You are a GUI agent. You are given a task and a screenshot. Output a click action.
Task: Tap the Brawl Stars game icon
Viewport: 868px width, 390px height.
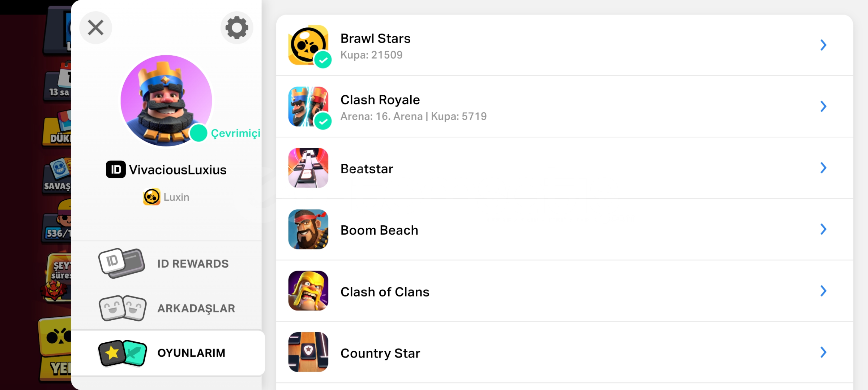coord(308,45)
